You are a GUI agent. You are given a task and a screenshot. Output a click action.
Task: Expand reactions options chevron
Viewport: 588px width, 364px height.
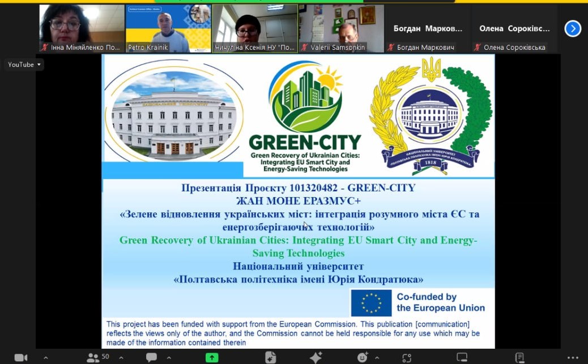click(x=377, y=358)
